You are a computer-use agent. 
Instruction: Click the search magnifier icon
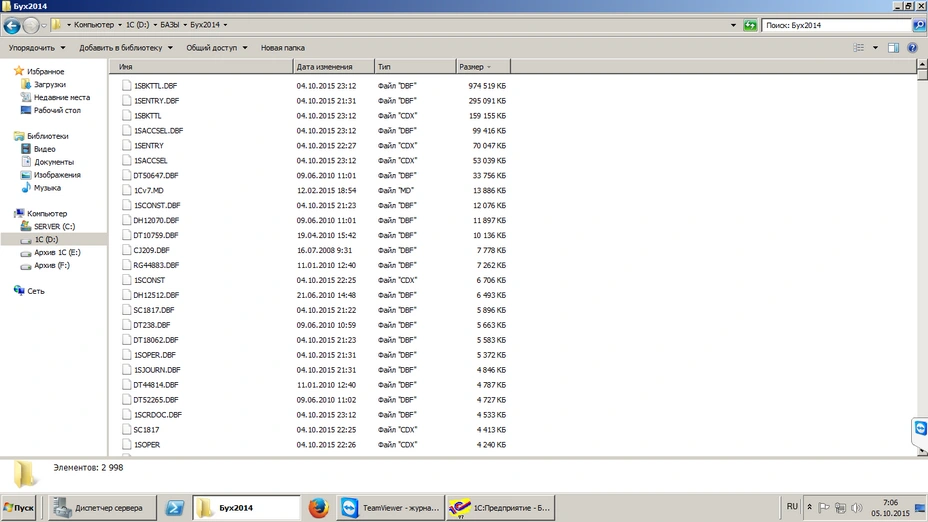[919, 25]
